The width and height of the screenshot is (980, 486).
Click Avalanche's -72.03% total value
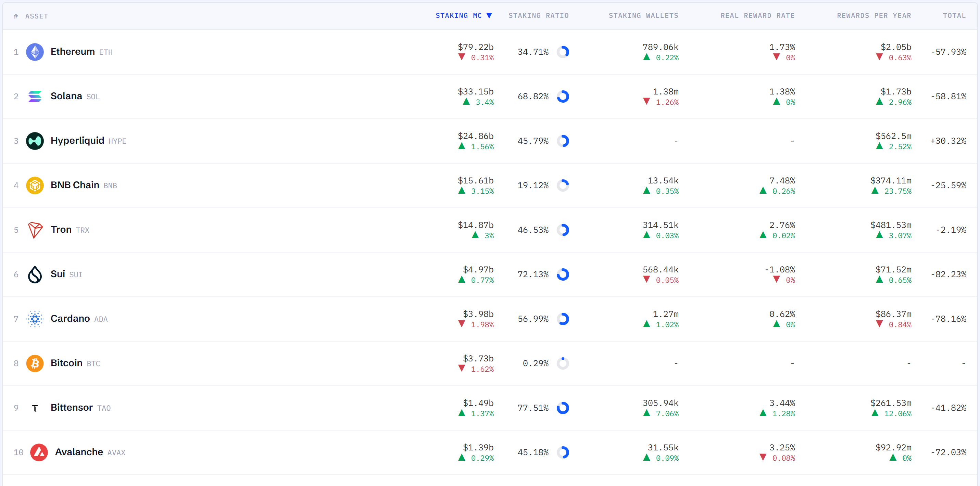tap(948, 452)
